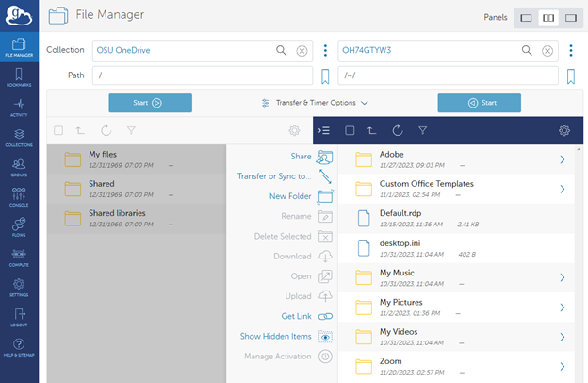Click the right Path input field
588x383 pixels.
(x=449, y=75)
